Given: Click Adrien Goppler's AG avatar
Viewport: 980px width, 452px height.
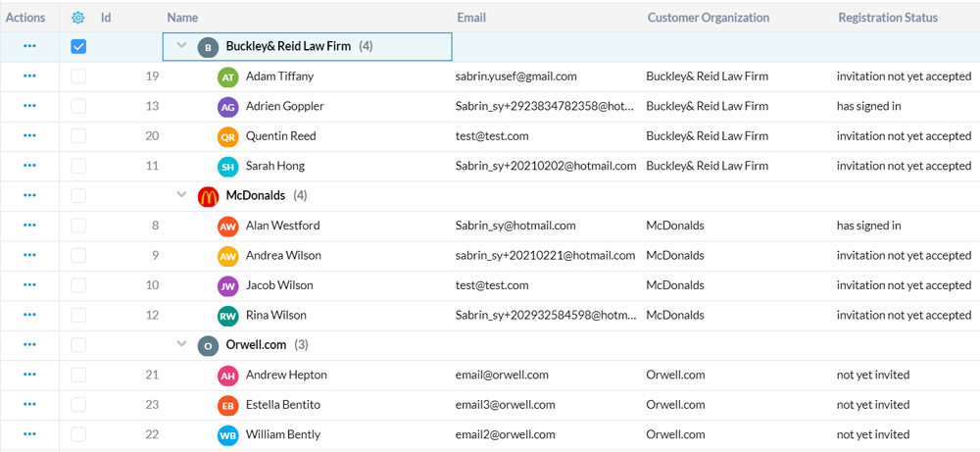Looking at the screenshot, I should coord(227,107).
